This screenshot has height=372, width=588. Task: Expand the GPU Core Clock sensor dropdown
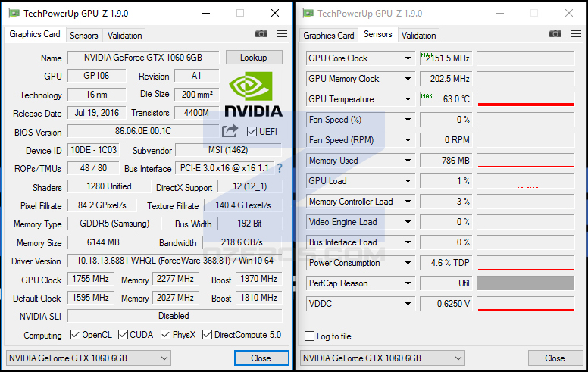point(408,58)
